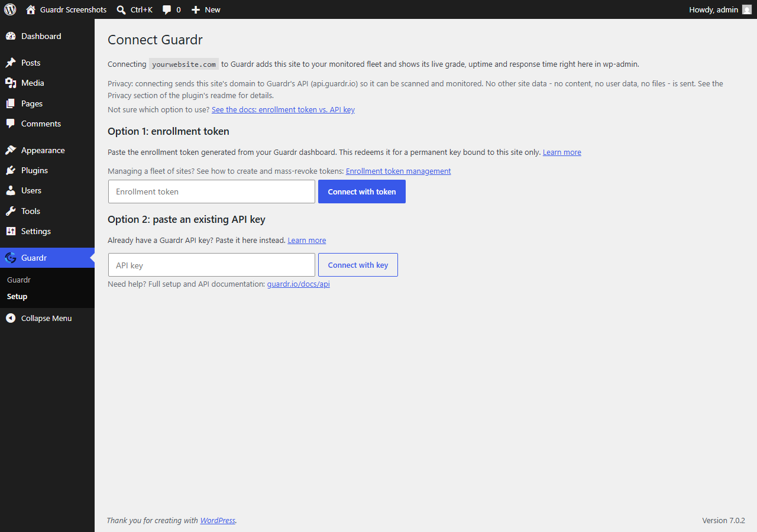Open the comments bubble icon in the admin bar
Image resolution: width=757 pixels, height=532 pixels.
click(x=167, y=10)
